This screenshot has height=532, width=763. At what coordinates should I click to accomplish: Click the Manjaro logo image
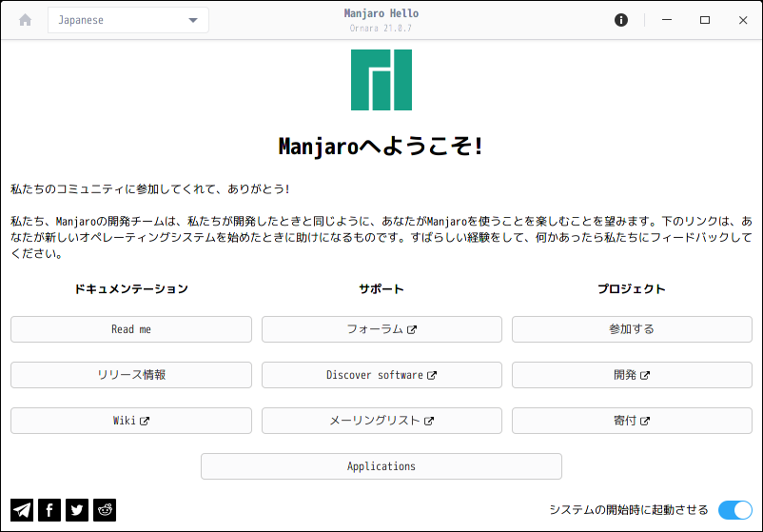coord(381,80)
